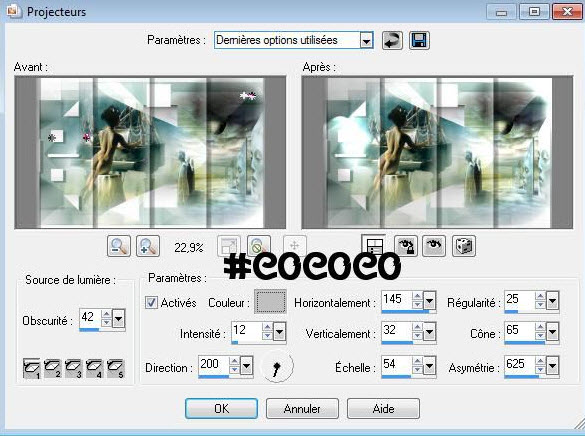
Task: Select light source number 1
Action: tap(32, 368)
